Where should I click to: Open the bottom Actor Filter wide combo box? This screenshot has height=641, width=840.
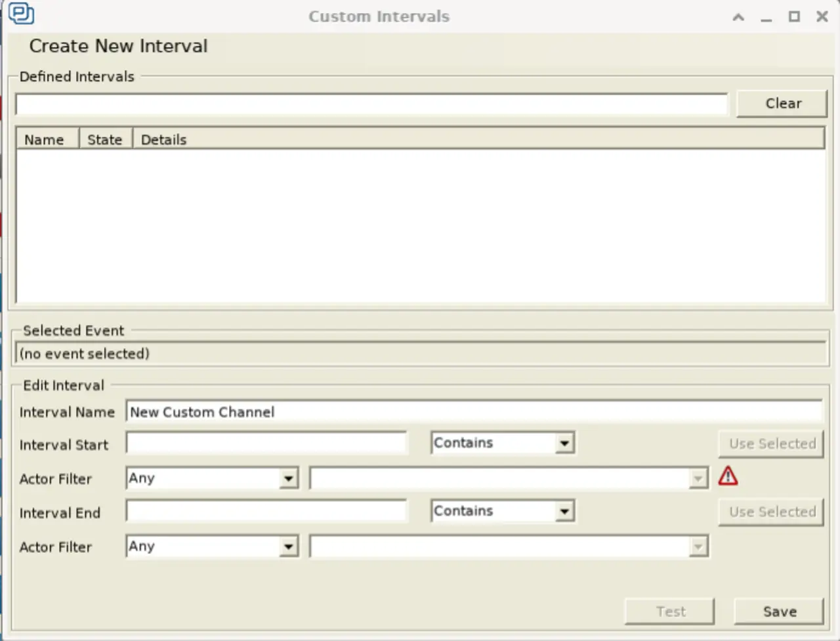click(x=698, y=547)
